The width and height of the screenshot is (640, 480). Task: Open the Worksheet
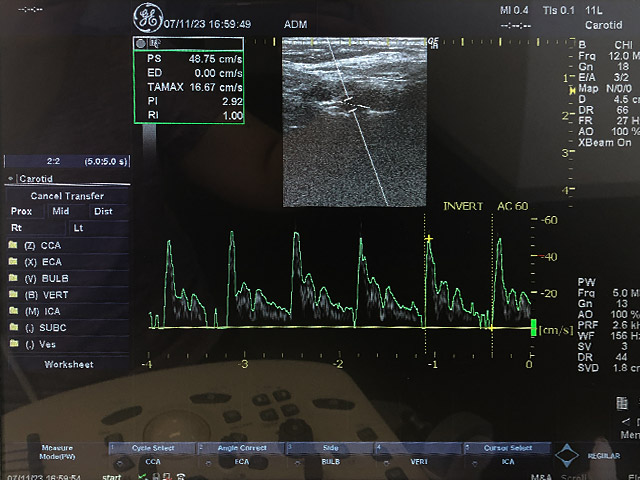68,365
